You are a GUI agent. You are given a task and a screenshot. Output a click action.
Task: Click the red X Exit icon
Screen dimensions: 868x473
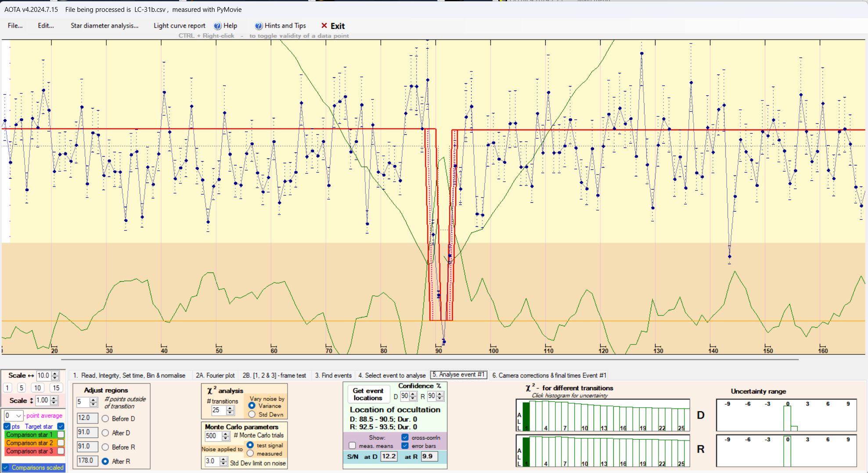[324, 25]
